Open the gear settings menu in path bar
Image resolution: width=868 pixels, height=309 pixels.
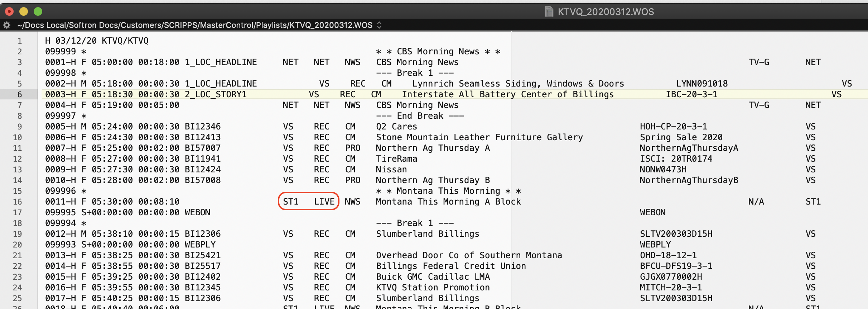click(6, 25)
